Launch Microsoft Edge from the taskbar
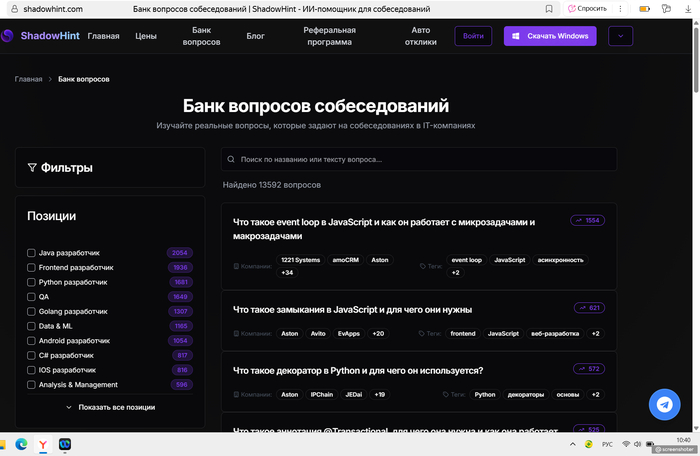The width and height of the screenshot is (700, 456). tap(20, 443)
